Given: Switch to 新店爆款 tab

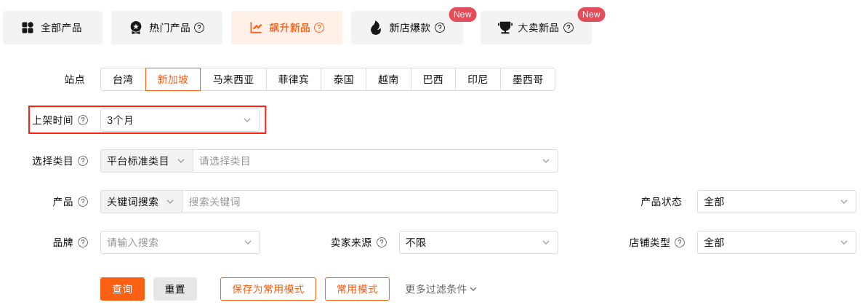Looking at the screenshot, I should click(407, 28).
